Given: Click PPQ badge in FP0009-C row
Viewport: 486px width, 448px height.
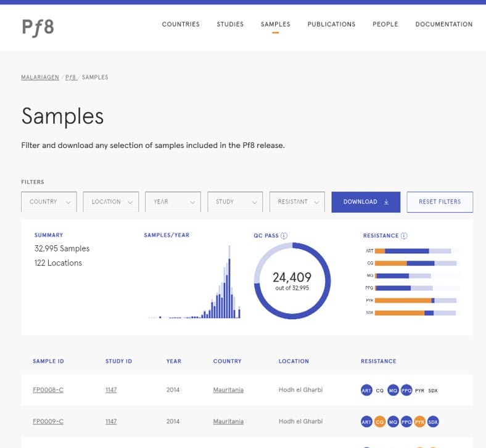Looking at the screenshot, I should (x=406, y=422).
